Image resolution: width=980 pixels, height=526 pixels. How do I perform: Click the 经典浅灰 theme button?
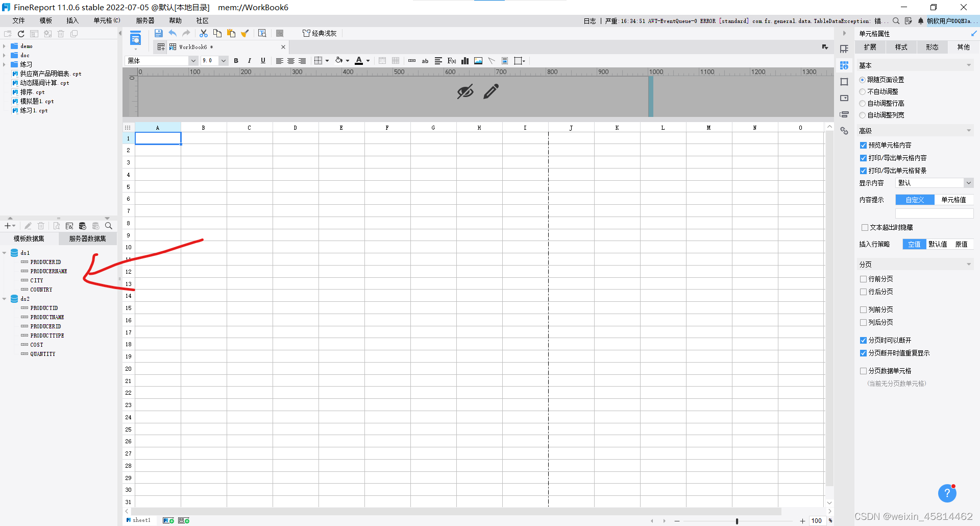pos(320,33)
